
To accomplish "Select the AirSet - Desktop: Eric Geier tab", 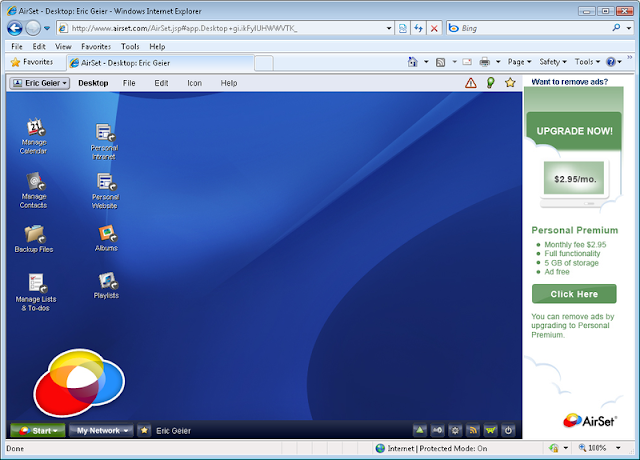I will tap(160, 63).
